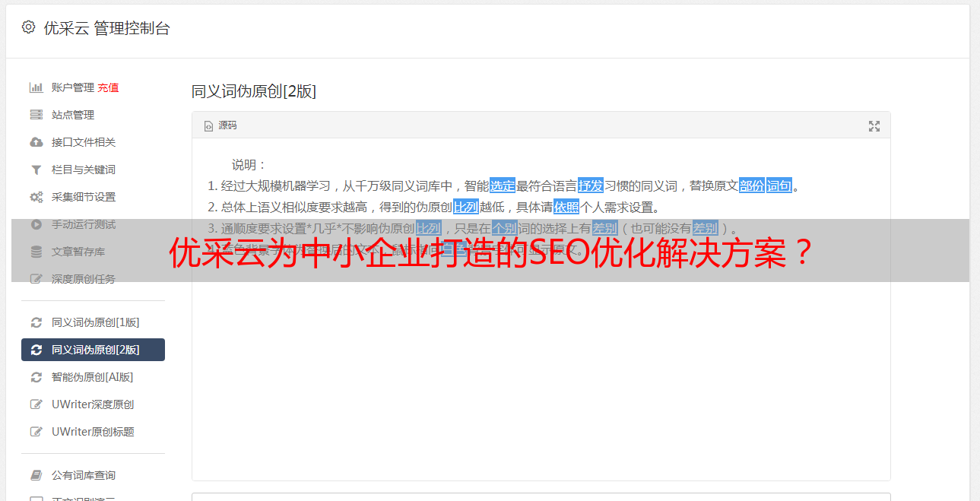
Task: Click the refresh icon beside 同义词伪原创[1版]
Action: 36,322
